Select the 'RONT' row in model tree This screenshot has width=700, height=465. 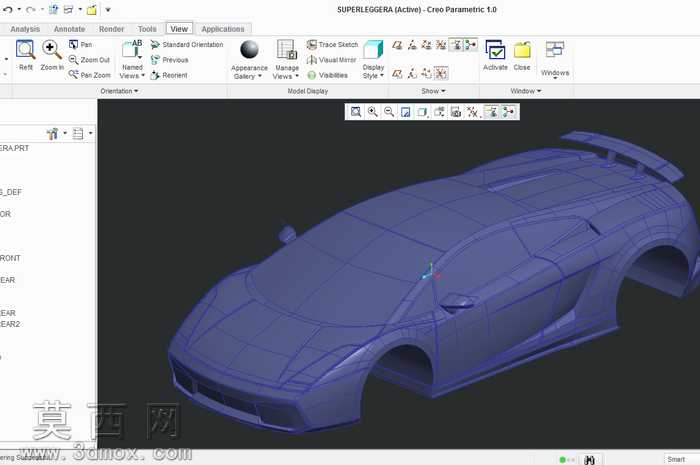pyautogui.click(x=10, y=258)
